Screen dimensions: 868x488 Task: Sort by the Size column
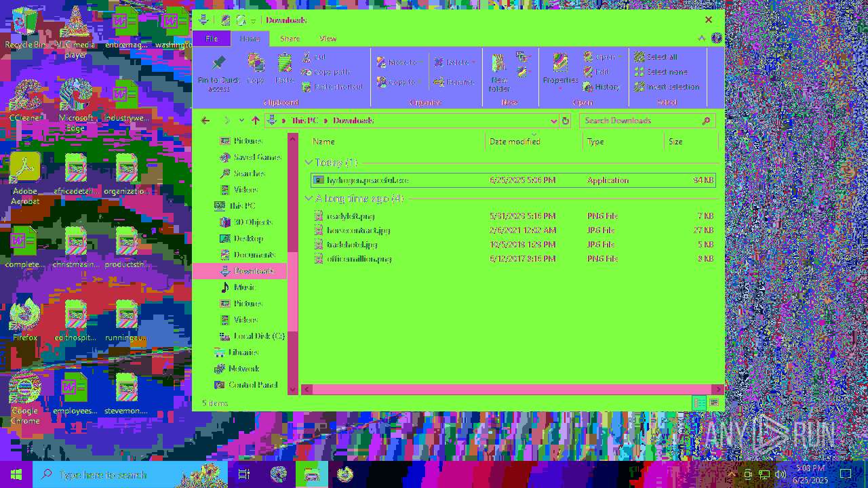coord(690,142)
